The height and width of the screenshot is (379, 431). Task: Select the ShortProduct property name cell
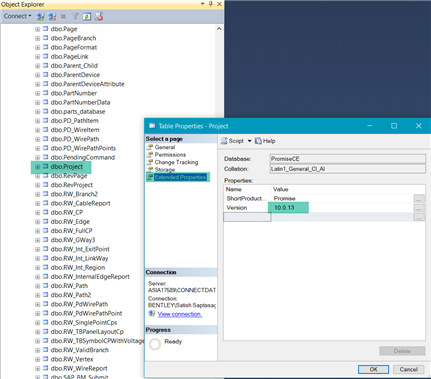[247, 198]
